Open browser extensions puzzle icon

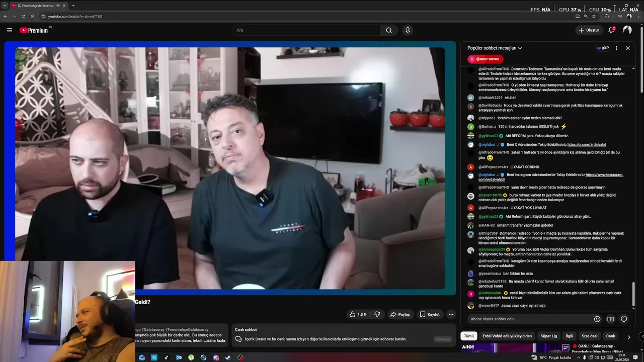point(606,16)
